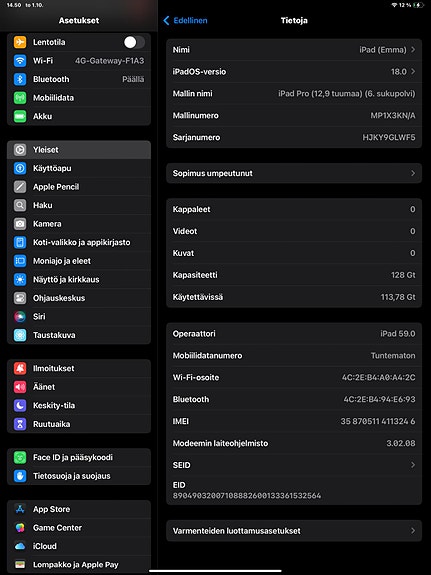Open Sopimus umpeutunut coverage row
This screenshot has width=431, height=575.
294,173
